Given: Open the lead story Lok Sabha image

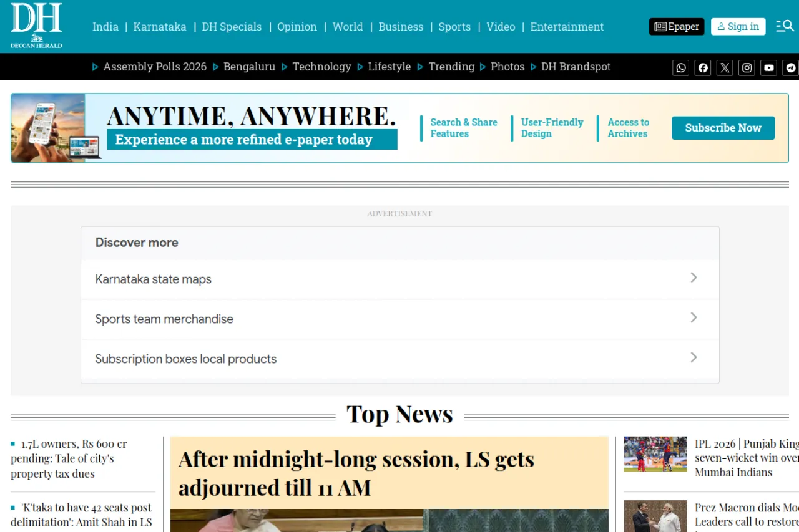Looking at the screenshot, I should (x=390, y=521).
